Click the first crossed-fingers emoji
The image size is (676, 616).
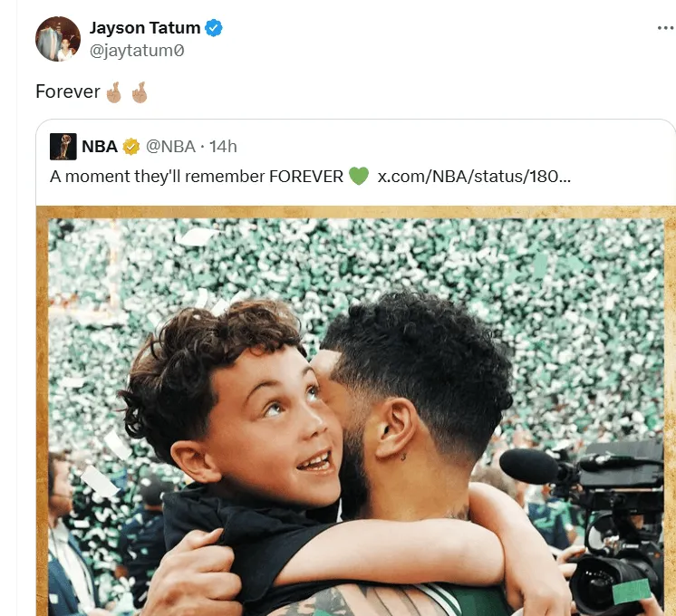click(x=115, y=92)
